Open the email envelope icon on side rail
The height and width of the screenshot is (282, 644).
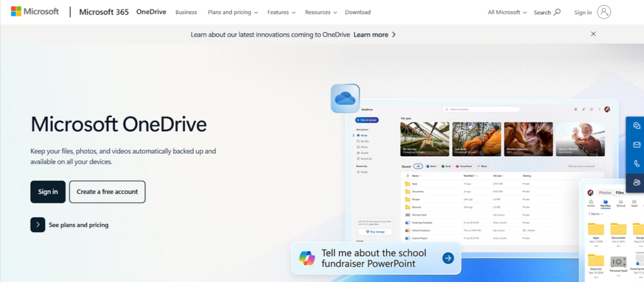636,145
